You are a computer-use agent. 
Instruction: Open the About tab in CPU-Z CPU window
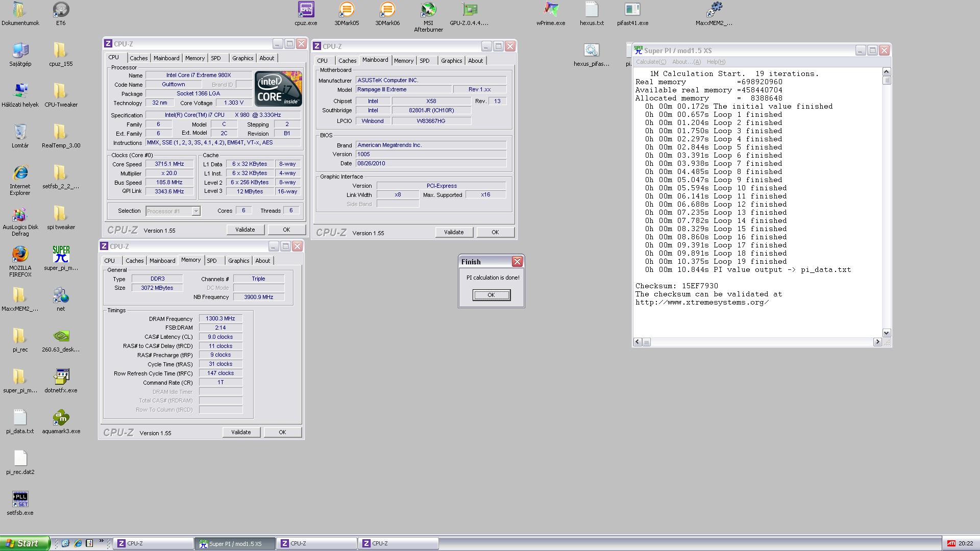point(266,58)
